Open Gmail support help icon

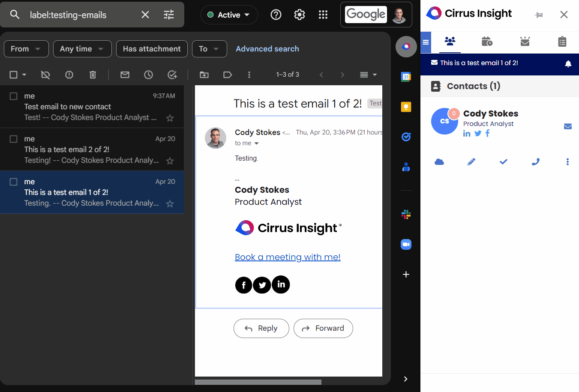[276, 15]
